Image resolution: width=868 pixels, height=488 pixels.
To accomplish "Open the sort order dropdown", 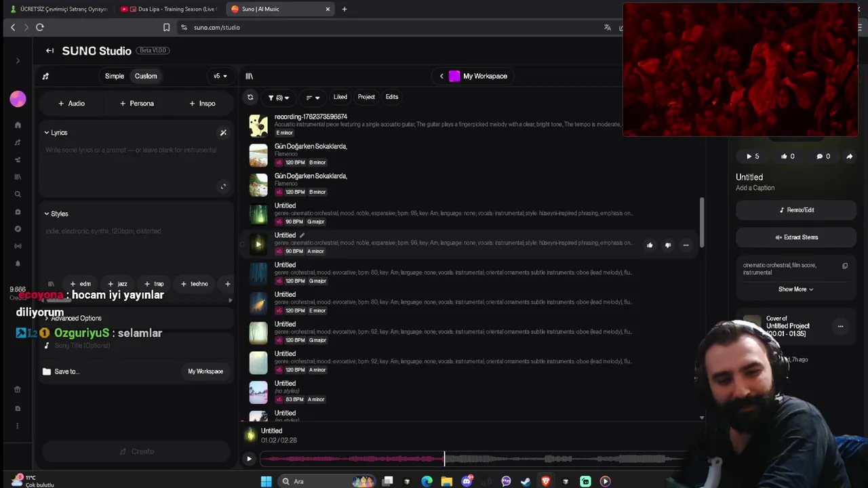I will click(x=313, y=98).
